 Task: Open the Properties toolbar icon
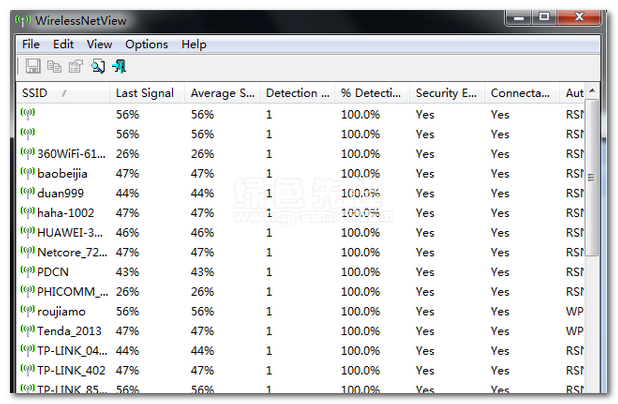(76, 66)
